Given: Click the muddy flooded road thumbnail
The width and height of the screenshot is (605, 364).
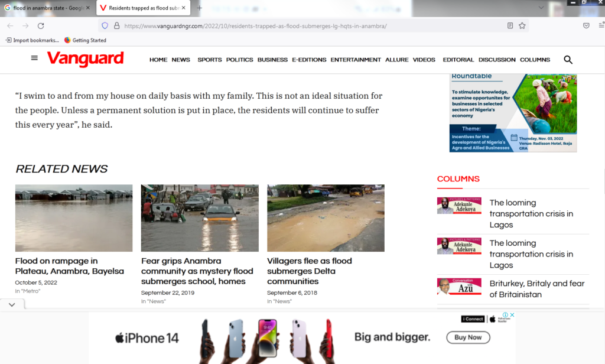Looking at the screenshot, I should pyautogui.click(x=326, y=218).
